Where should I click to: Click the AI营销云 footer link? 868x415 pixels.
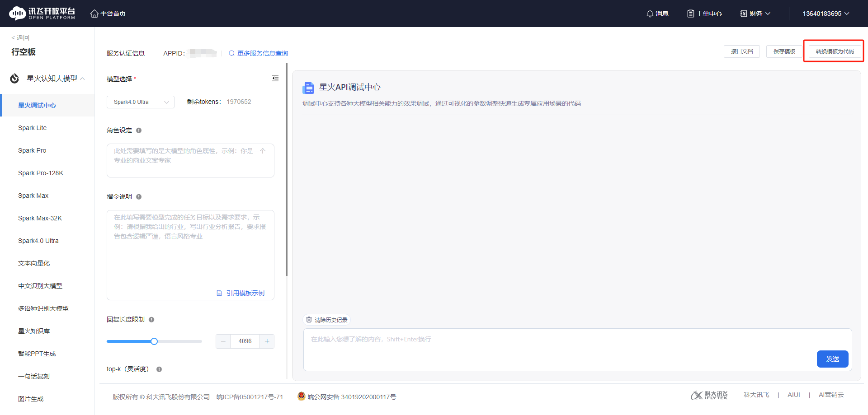(x=831, y=395)
